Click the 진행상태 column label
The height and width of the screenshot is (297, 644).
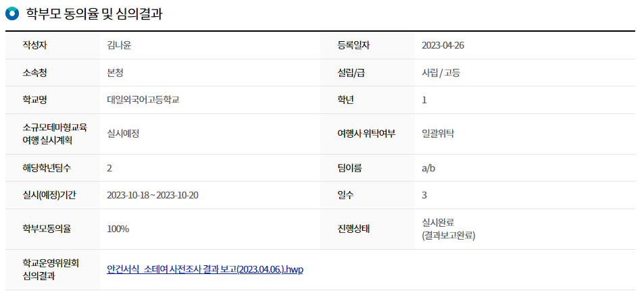[x=353, y=229]
